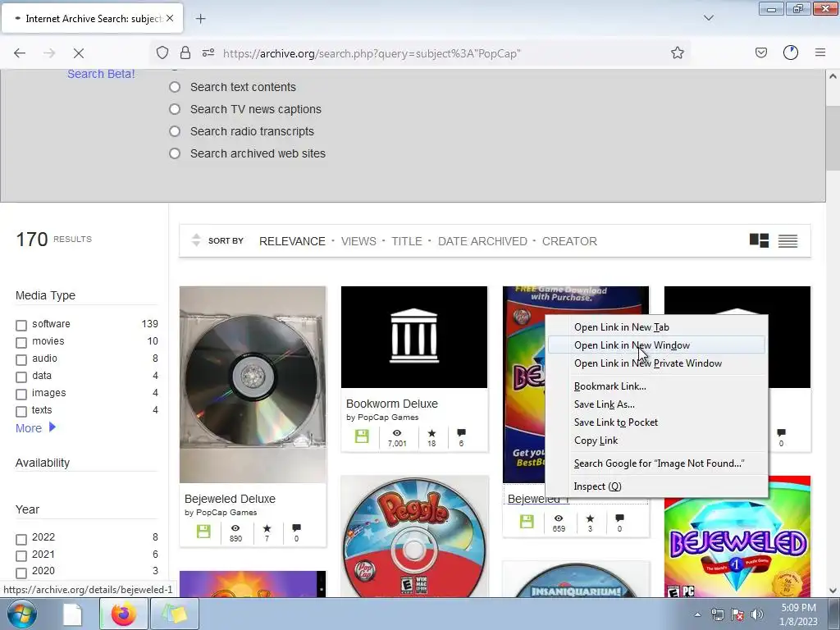Choose Open Link in New Private Window
840x630 pixels.
point(656,363)
